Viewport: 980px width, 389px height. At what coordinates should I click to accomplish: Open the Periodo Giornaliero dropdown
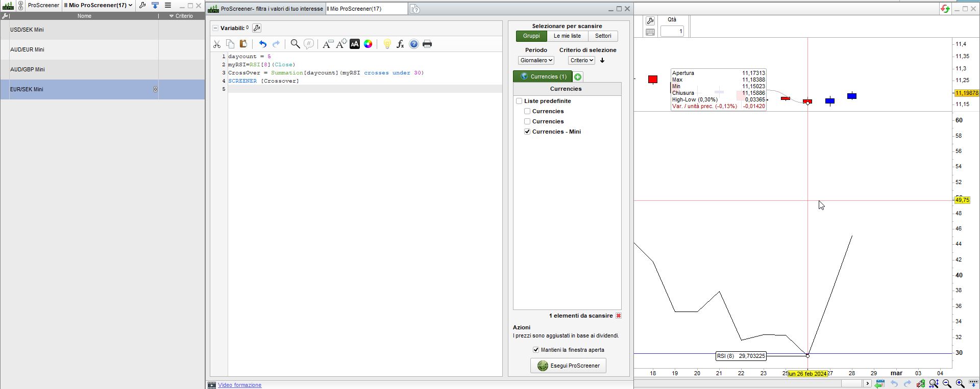(536, 60)
